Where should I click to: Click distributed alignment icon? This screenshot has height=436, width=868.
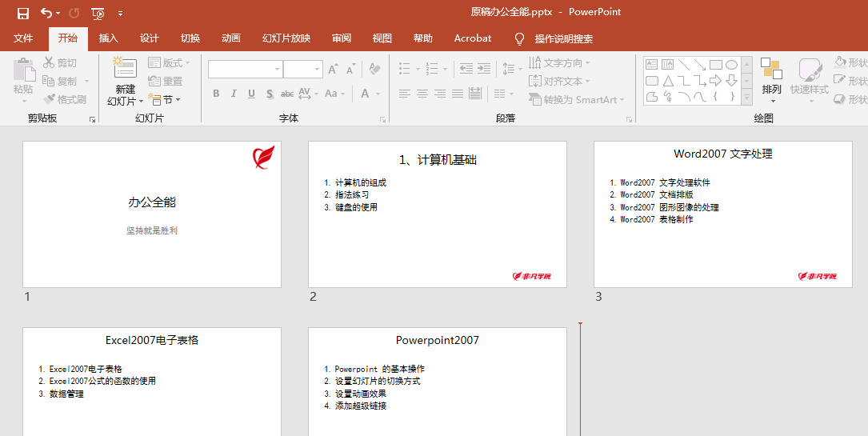(475, 94)
